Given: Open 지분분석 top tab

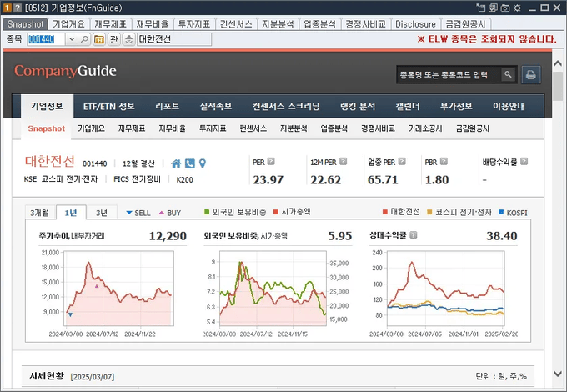Looking at the screenshot, I should pos(278,24).
